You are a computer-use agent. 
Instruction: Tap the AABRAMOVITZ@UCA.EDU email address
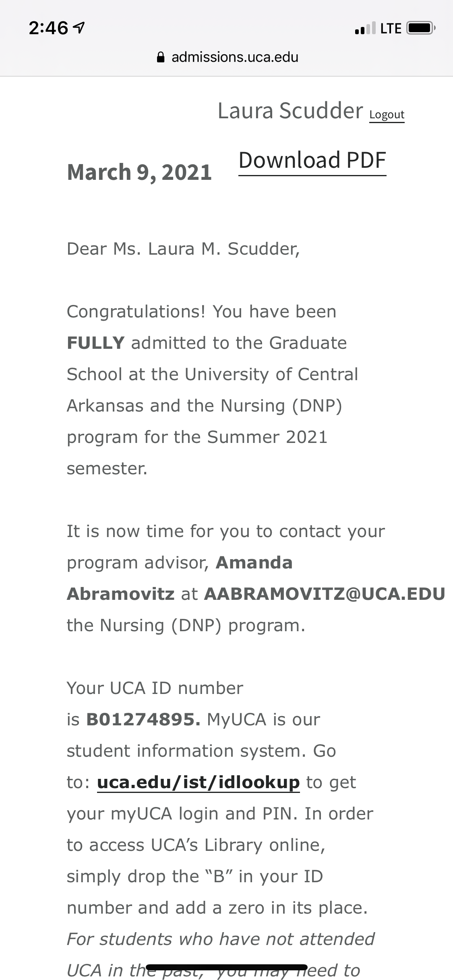point(325,594)
